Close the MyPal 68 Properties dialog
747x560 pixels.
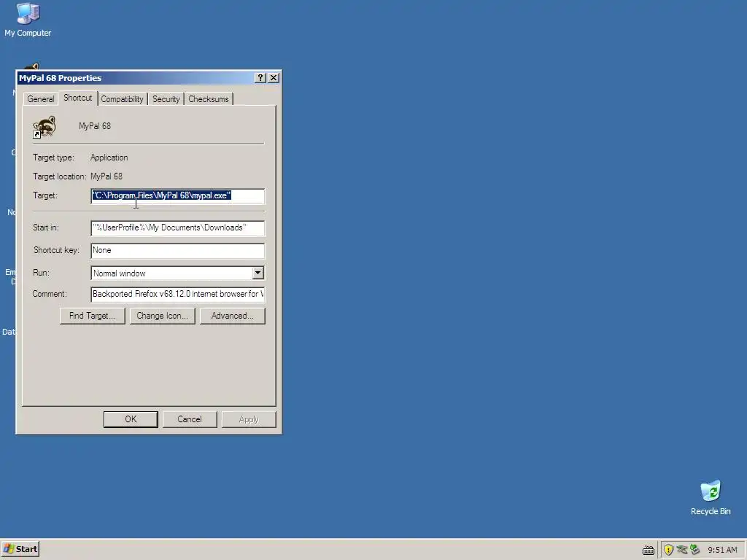tap(274, 77)
